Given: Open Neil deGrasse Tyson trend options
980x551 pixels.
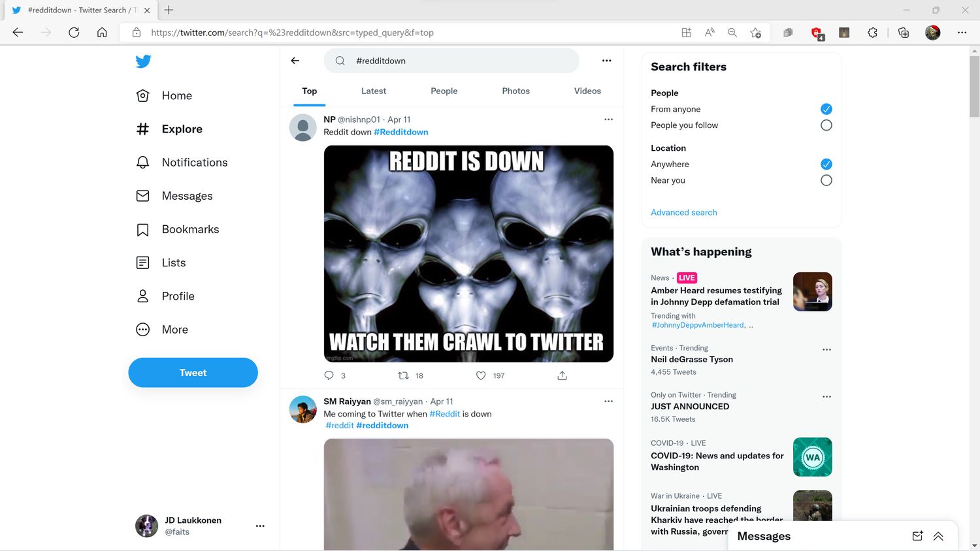Looking at the screenshot, I should point(826,349).
